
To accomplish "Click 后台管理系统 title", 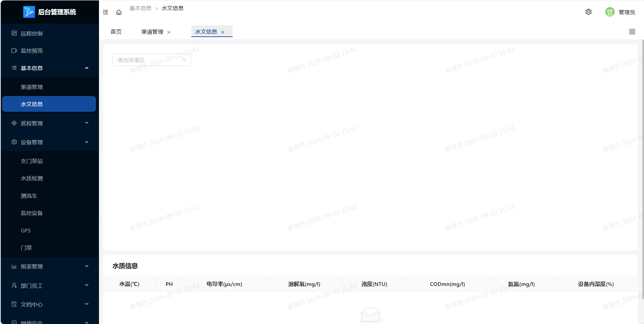I will 57,12.
